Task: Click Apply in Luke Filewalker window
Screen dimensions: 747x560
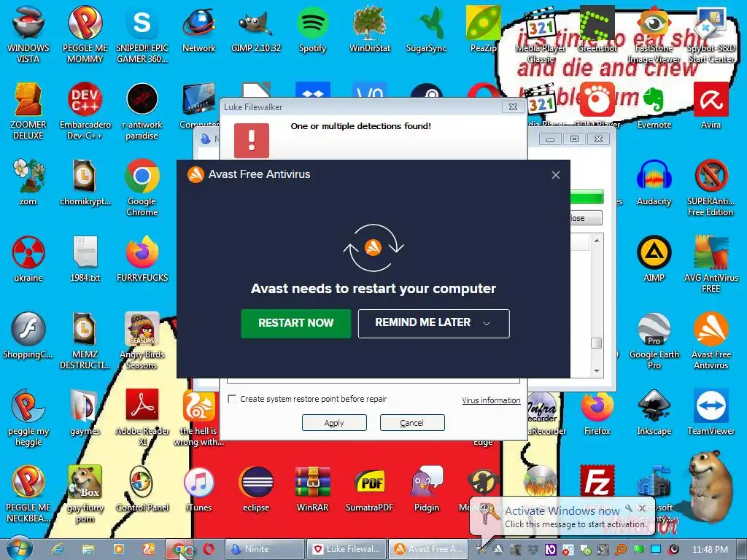Action: pyautogui.click(x=334, y=423)
